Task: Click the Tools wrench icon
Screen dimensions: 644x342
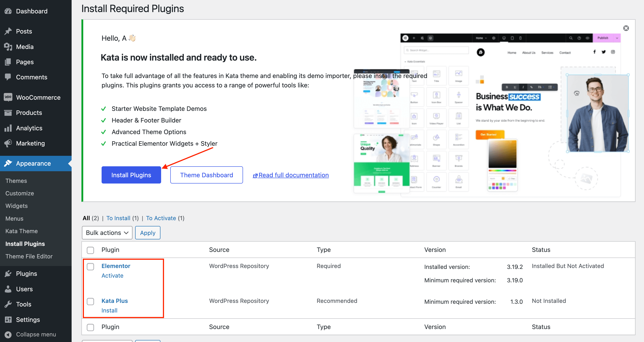Action: 8,304
